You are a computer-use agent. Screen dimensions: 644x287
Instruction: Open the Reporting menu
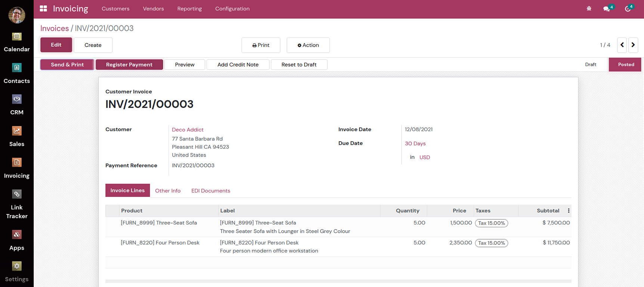(189, 9)
